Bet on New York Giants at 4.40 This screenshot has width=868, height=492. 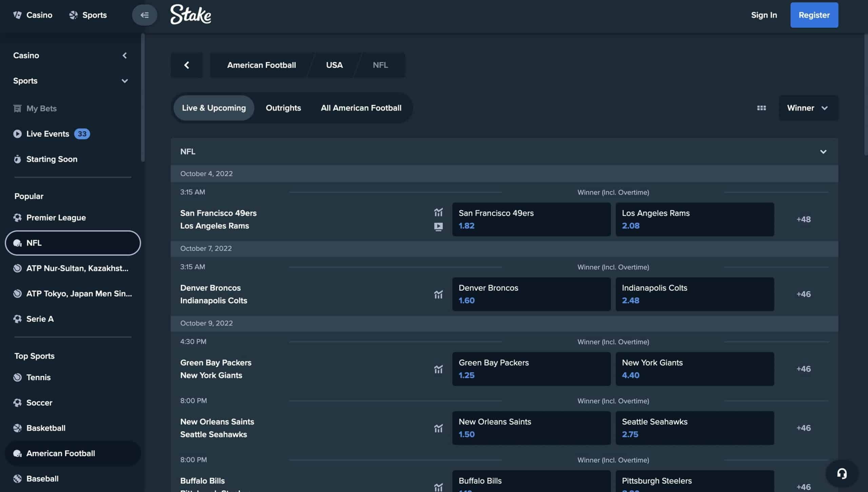point(695,369)
